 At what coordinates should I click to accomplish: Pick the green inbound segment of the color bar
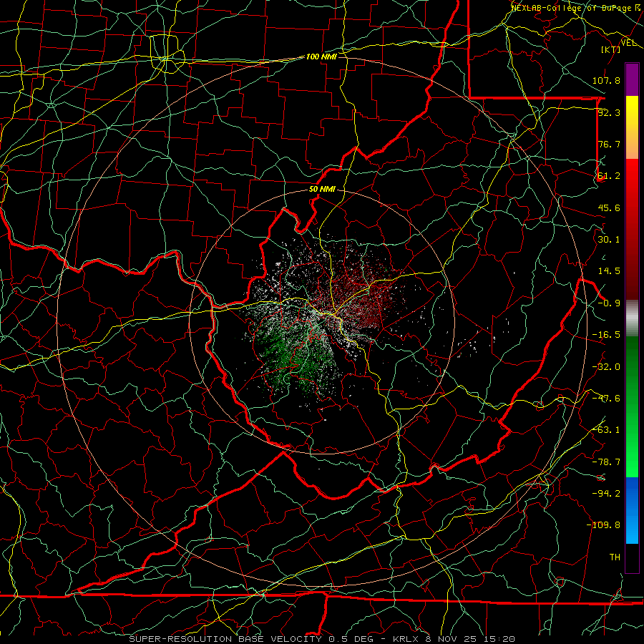pos(632,406)
